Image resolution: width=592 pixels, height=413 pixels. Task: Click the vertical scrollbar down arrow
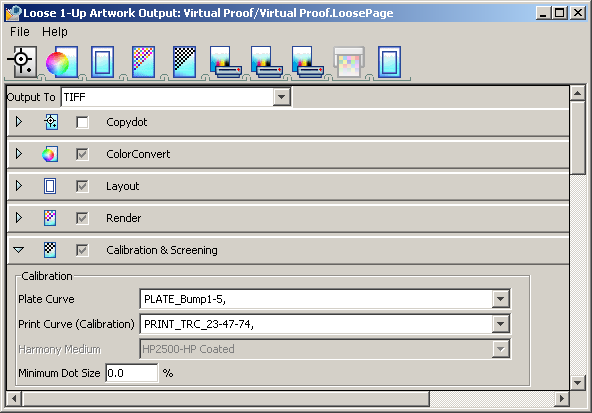[577, 383]
